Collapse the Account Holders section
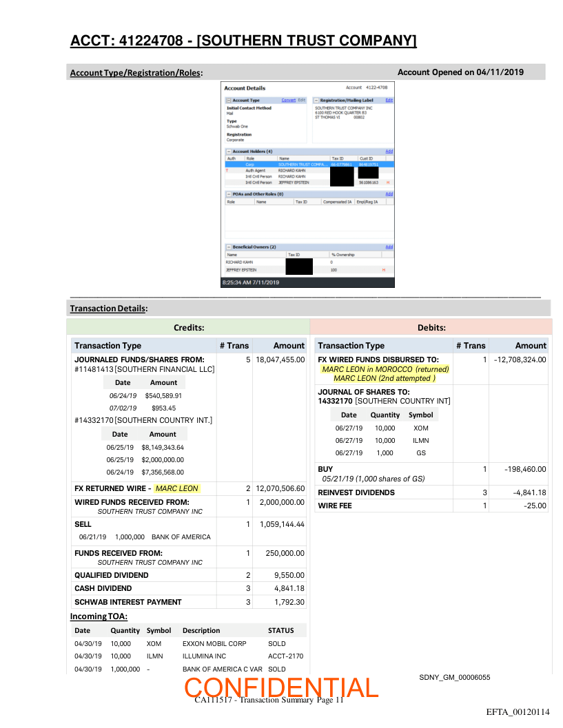 pos(229,152)
